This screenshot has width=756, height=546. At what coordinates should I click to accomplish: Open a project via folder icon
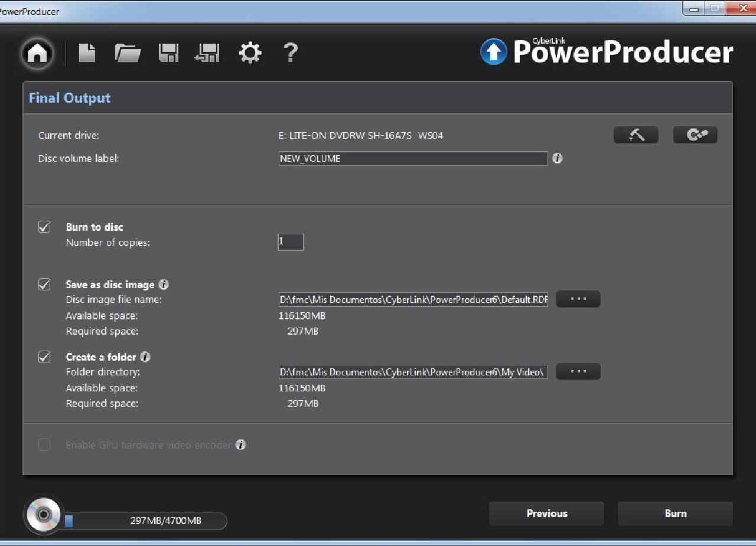pos(128,53)
